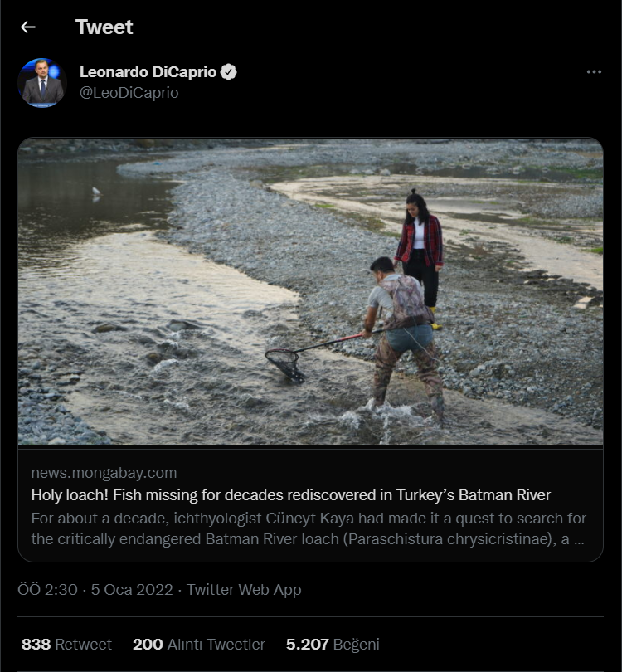Click the article description about Cüneyt Kaya
The image size is (622, 672).
[309, 528]
